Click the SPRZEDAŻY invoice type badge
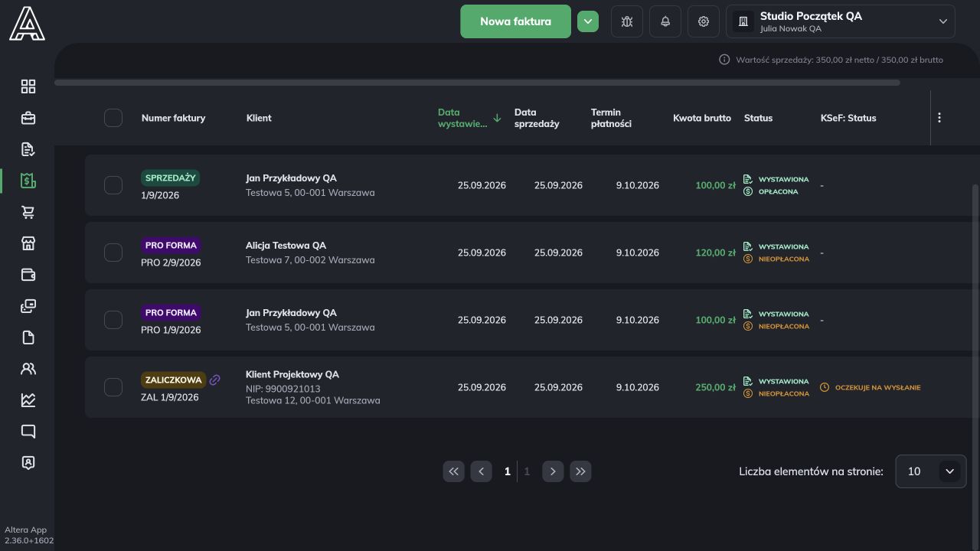The height and width of the screenshot is (551, 980). 170,178
